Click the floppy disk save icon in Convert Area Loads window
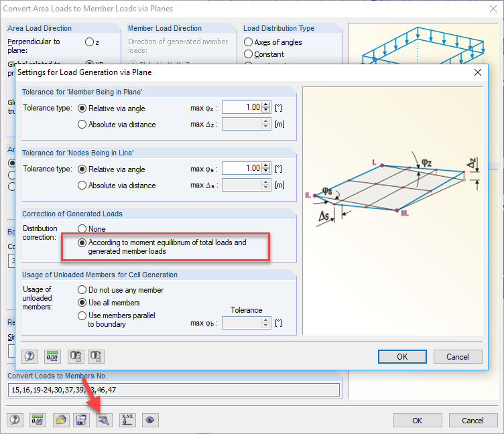Viewport: 504px width, 434px height. click(81, 420)
